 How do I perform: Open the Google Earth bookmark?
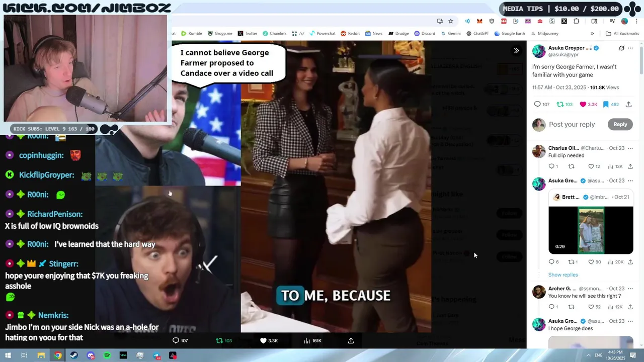click(x=510, y=34)
